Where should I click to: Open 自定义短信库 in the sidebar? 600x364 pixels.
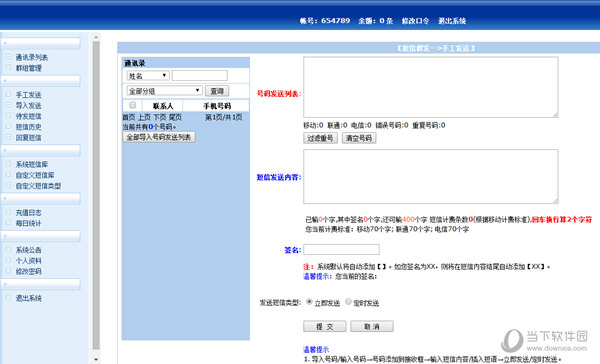(x=35, y=175)
